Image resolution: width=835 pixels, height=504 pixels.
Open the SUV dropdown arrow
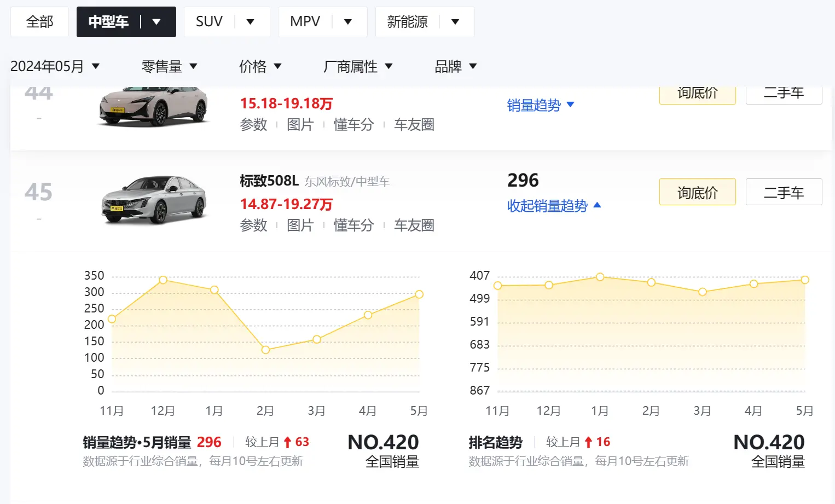coord(251,22)
